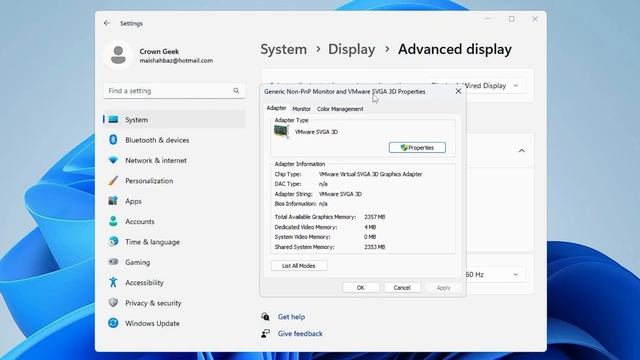Image resolution: width=640 pixels, height=360 pixels.
Task: Click the Find a setting search box
Action: [x=174, y=91]
